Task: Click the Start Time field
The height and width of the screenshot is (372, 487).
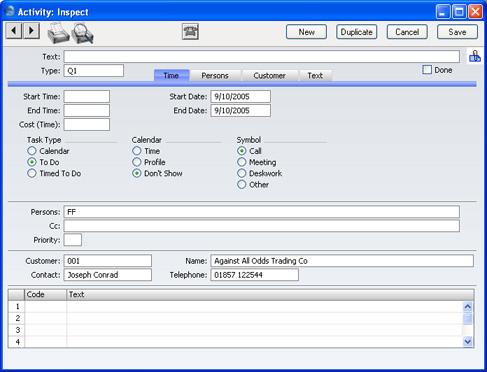Action: pos(87,97)
